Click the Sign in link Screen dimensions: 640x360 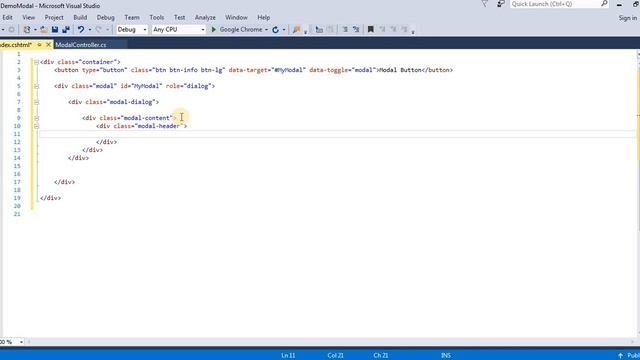(627, 18)
